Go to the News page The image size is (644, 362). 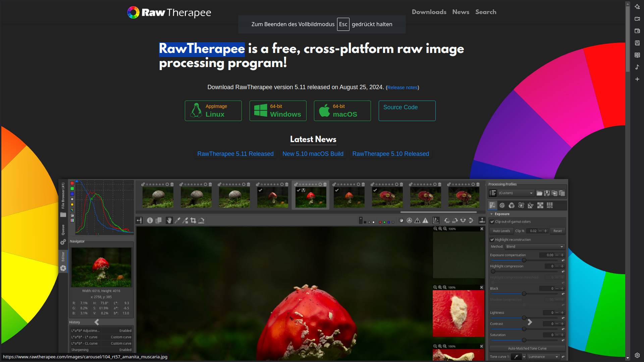click(x=461, y=12)
